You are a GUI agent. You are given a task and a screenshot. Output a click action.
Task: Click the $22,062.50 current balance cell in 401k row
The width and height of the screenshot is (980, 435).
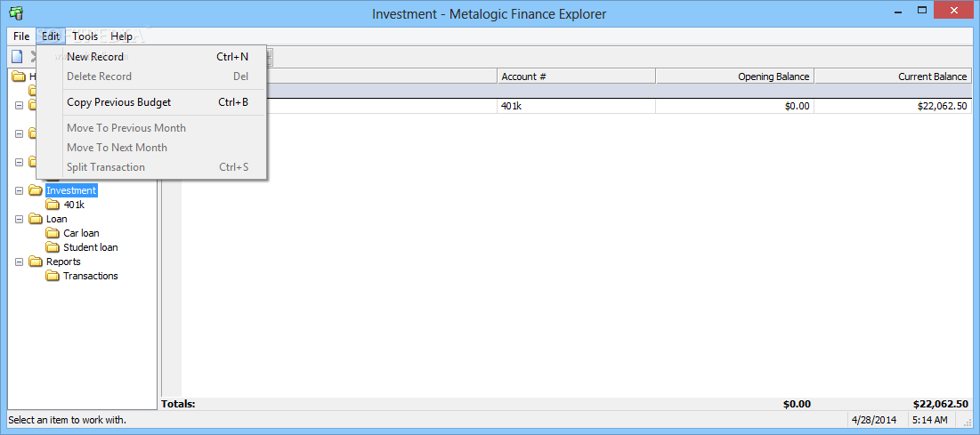click(893, 106)
